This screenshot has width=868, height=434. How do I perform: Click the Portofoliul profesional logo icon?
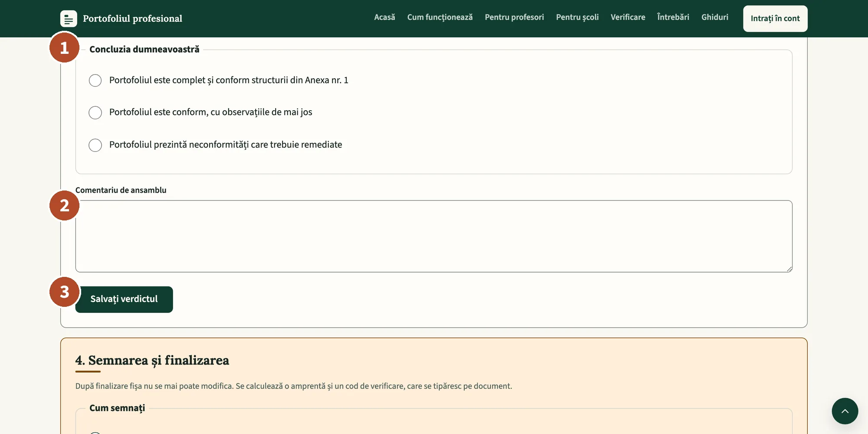pos(69,19)
